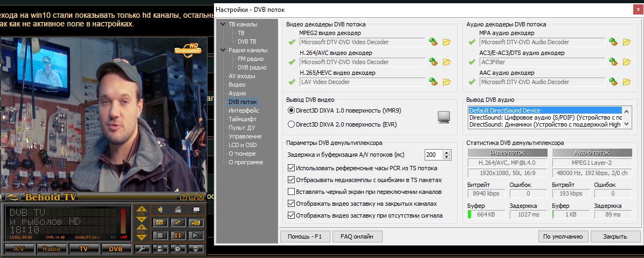Enable black screen when switching channels

pyautogui.click(x=292, y=192)
